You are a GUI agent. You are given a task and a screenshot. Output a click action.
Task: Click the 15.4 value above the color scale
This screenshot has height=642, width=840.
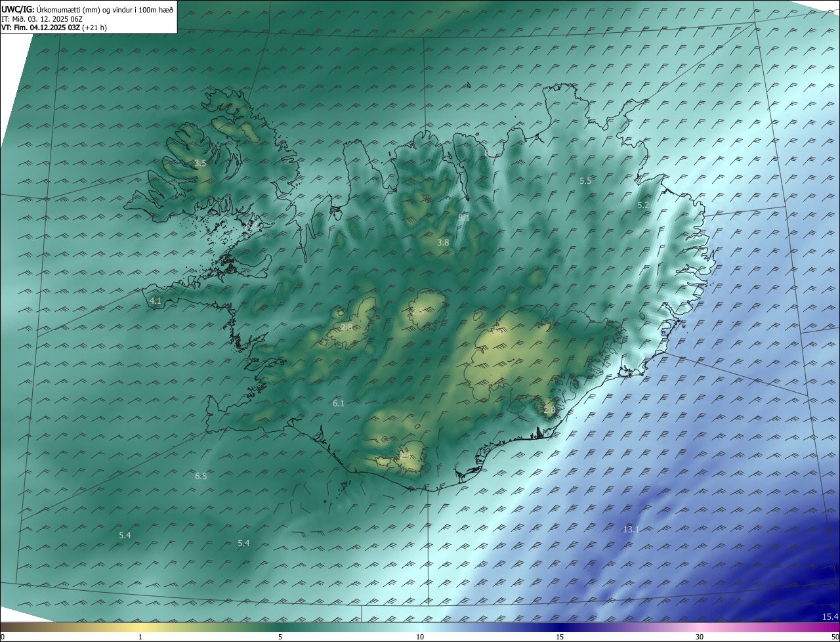[830, 616]
